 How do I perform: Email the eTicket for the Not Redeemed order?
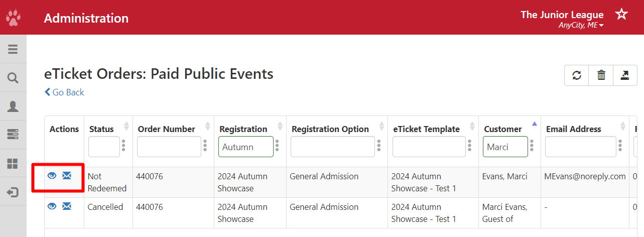(67, 176)
